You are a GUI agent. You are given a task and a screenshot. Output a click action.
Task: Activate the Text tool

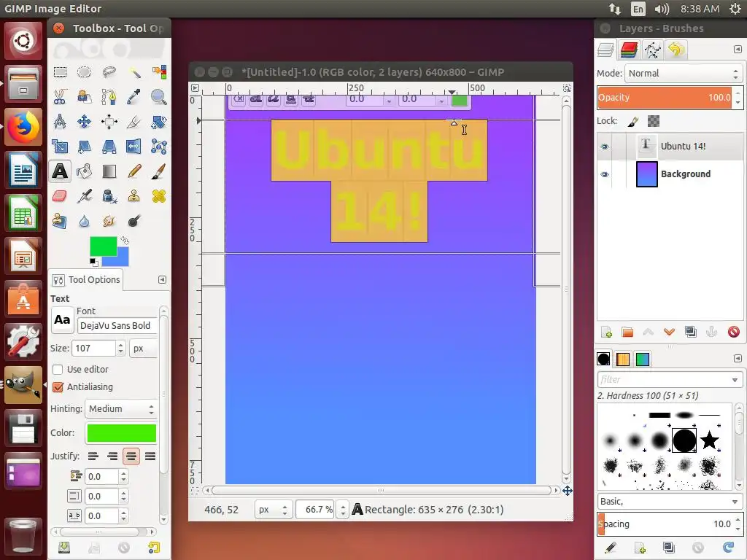click(x=60, y=171)
